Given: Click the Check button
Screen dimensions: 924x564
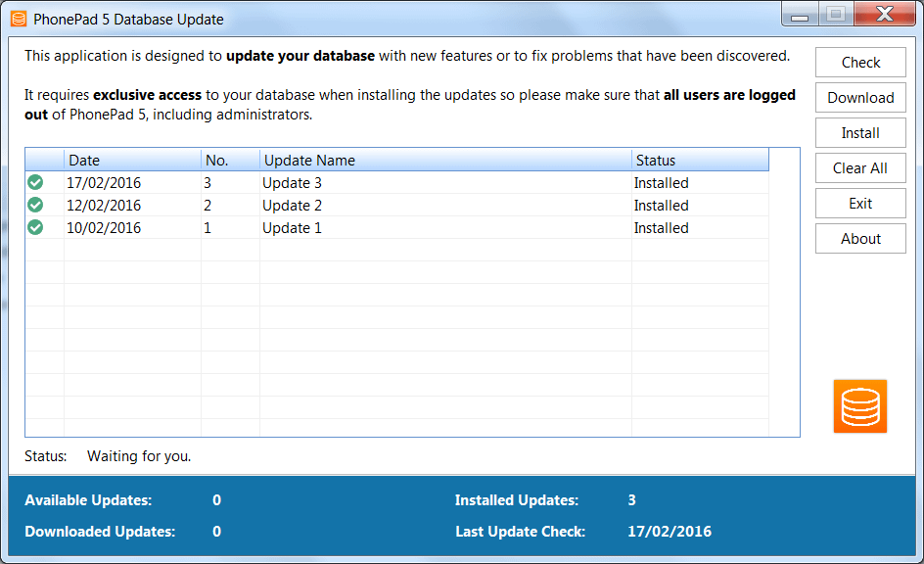Looking at the screenshot, I should click(860, 63).
